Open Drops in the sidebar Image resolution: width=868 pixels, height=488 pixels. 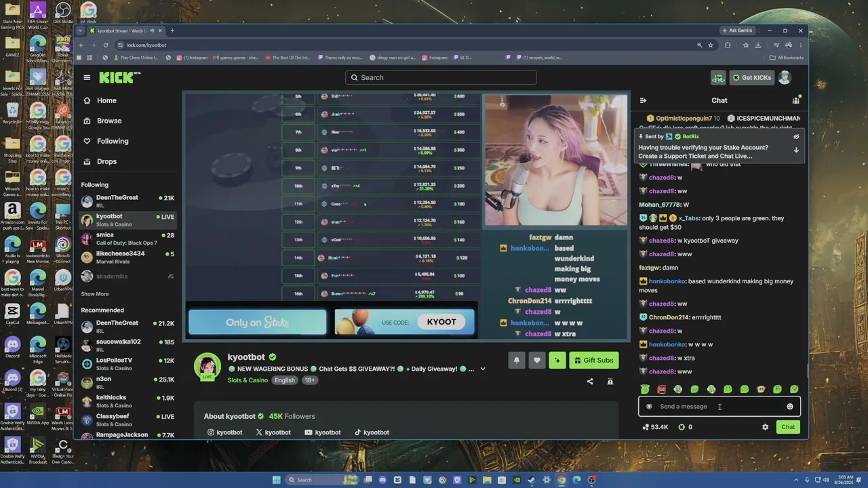point(100,161)
